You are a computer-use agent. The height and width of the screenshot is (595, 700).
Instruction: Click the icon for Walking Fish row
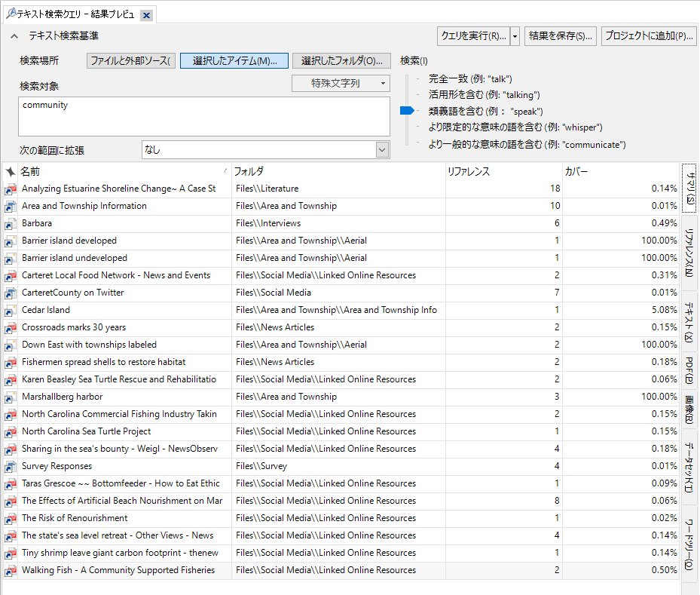[11, 570]
